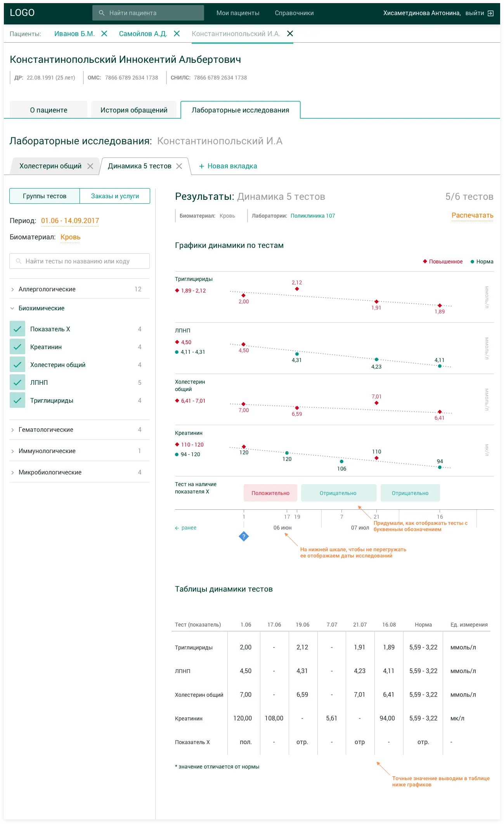This screenshot has height=824, width=504.
Task: Click table cell 108,00 for Креатинин
Action: pyautogui.click(x=274, y=718)
